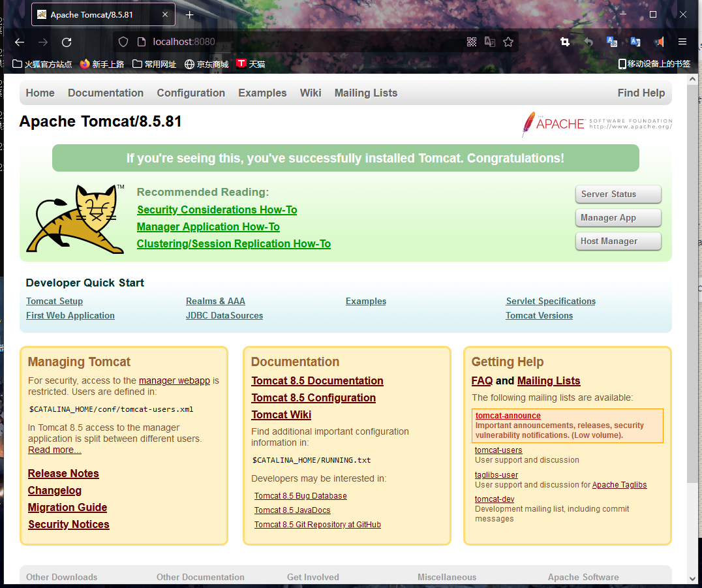Click the Host Manager button

[618, 241]
